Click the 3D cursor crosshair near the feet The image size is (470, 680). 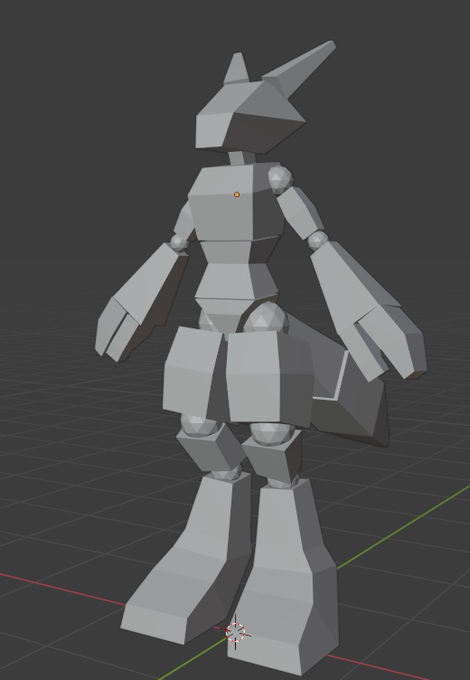point(236,632)
